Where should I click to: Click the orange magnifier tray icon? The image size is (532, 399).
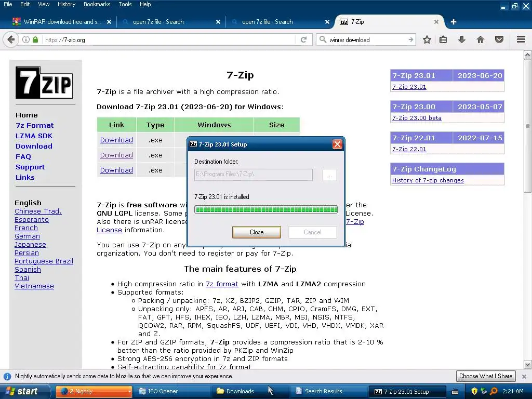(494, 391)
